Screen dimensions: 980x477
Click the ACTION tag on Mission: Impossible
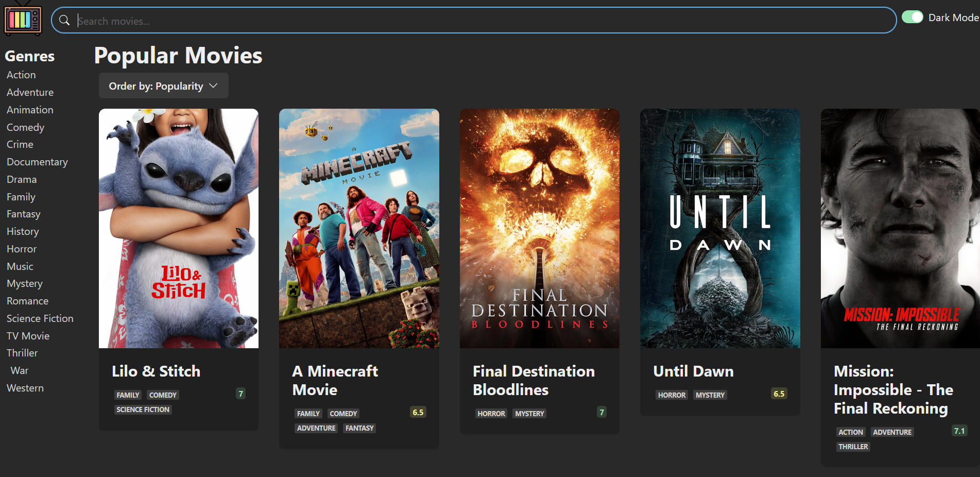coord(850,432)
